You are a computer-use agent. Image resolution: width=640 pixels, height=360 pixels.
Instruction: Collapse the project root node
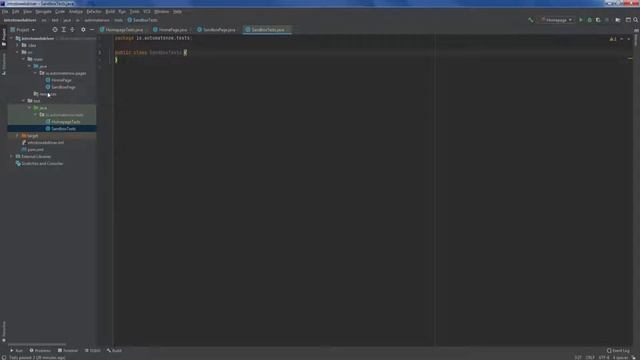(11, 38)
